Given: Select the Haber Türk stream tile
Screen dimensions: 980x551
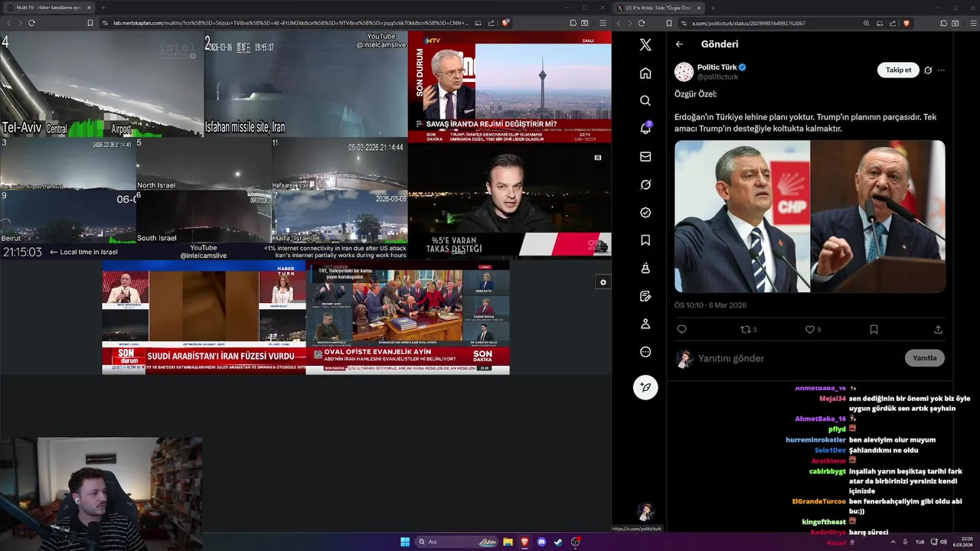Looking at the screenshot, I should [x=204, y=318].
